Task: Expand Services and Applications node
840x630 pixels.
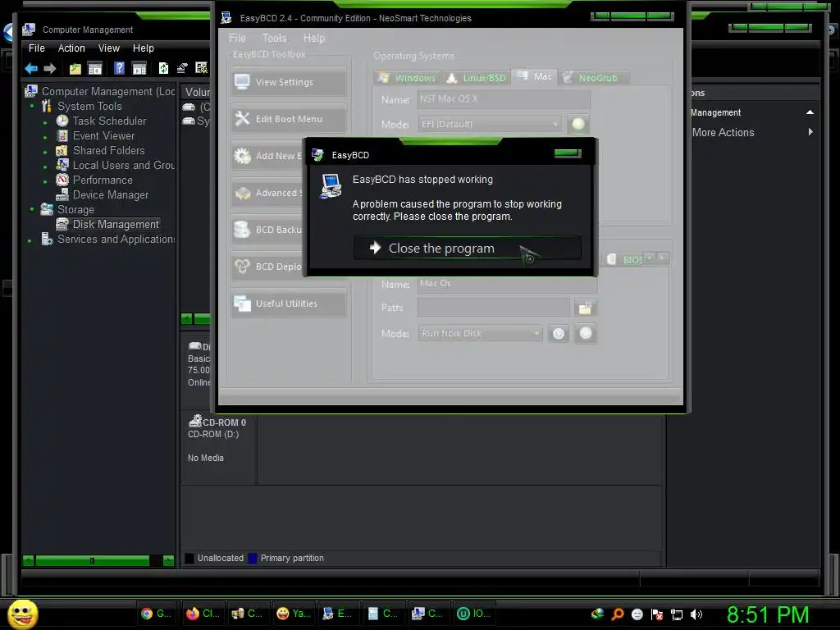Action: coord(30,240)
